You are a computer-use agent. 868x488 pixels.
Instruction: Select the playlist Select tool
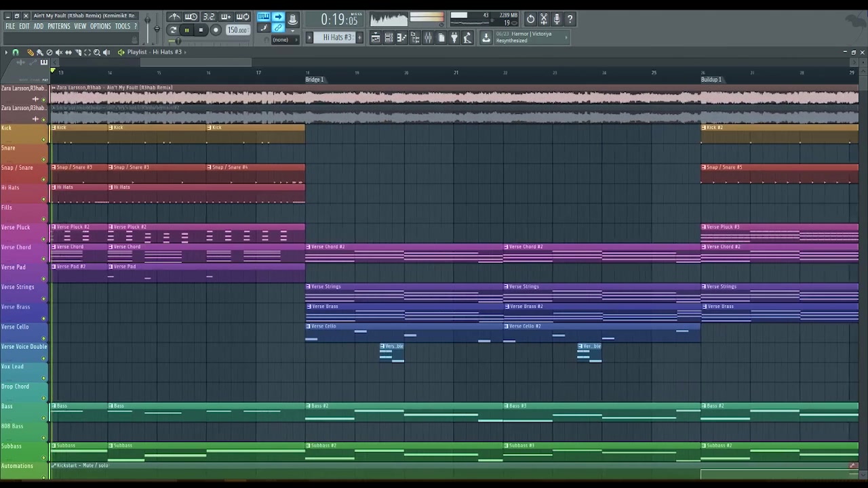point(87,52)
